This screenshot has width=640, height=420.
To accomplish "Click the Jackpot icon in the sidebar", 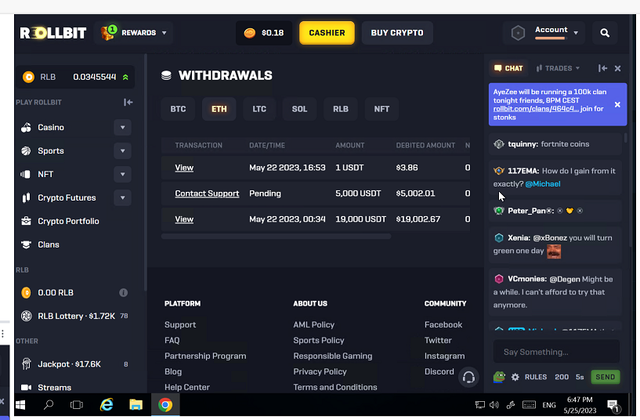I will (x=26, y=364).
